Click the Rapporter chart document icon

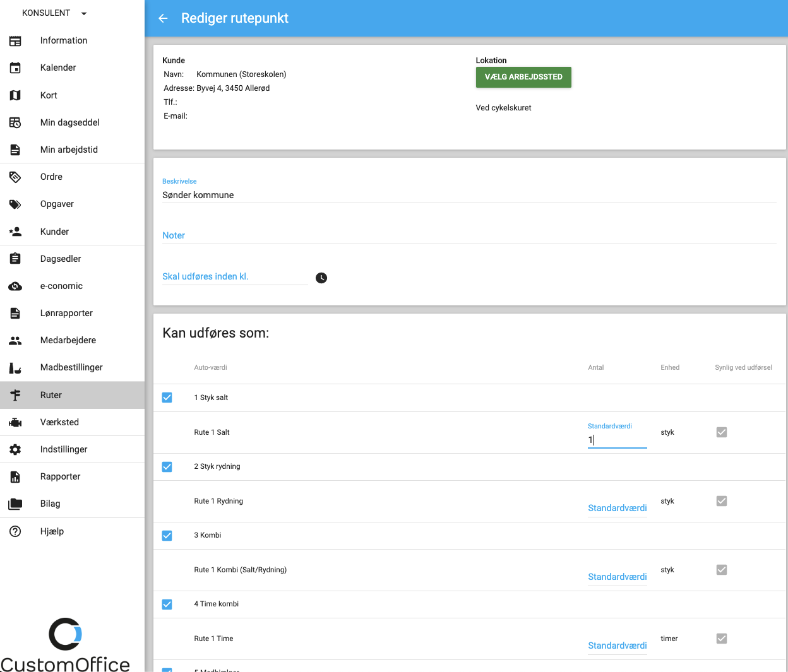[x=15, y=476]
